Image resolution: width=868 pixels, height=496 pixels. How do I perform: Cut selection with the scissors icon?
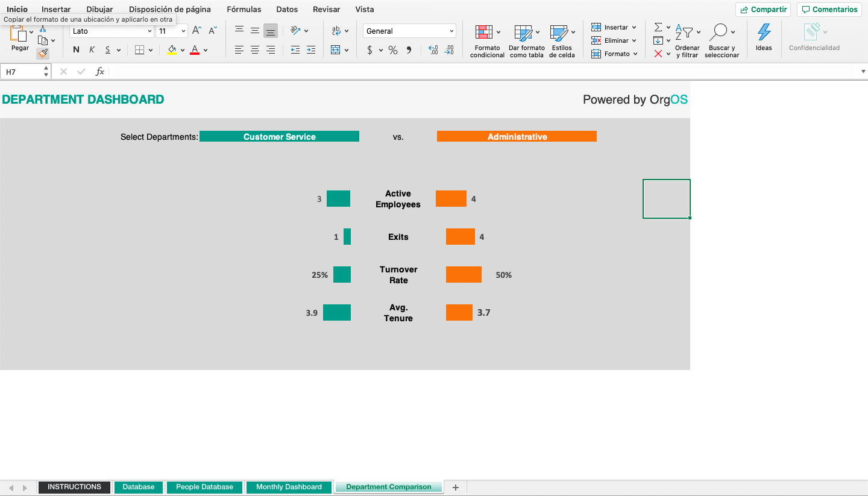pyautogui.click(x=43, y=29)
